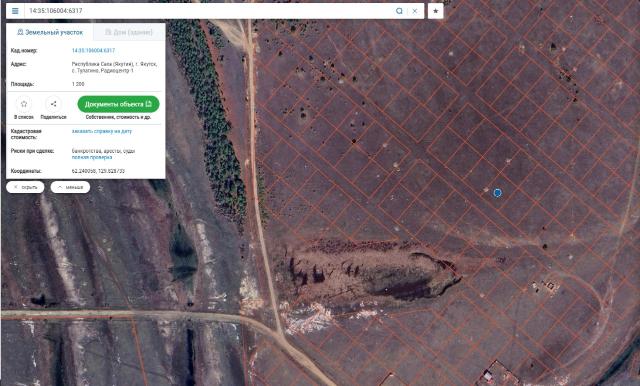Click the search magnifier icon
The width and height of the screenshot is (640, 386).
[x=399, y=11]
